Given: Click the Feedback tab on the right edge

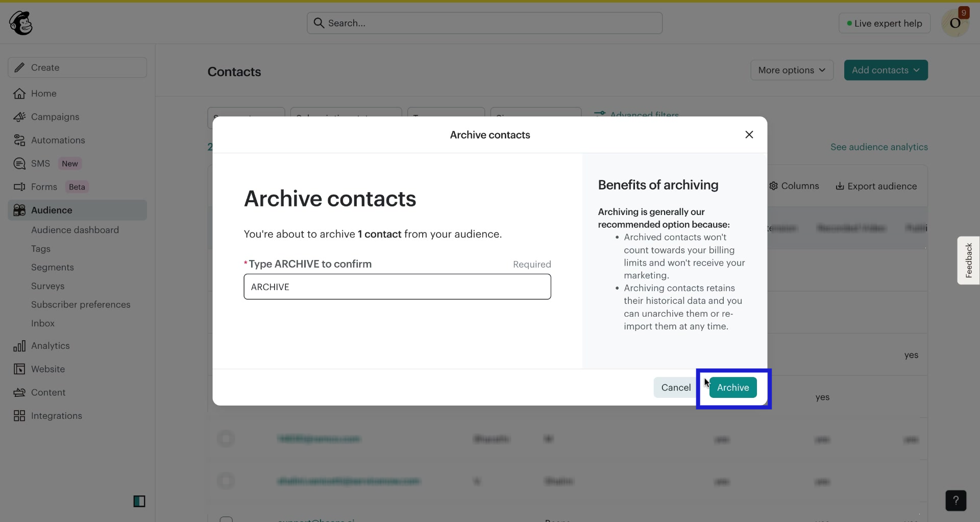Looking at the screenshot, I should click(x=969, y=260).
